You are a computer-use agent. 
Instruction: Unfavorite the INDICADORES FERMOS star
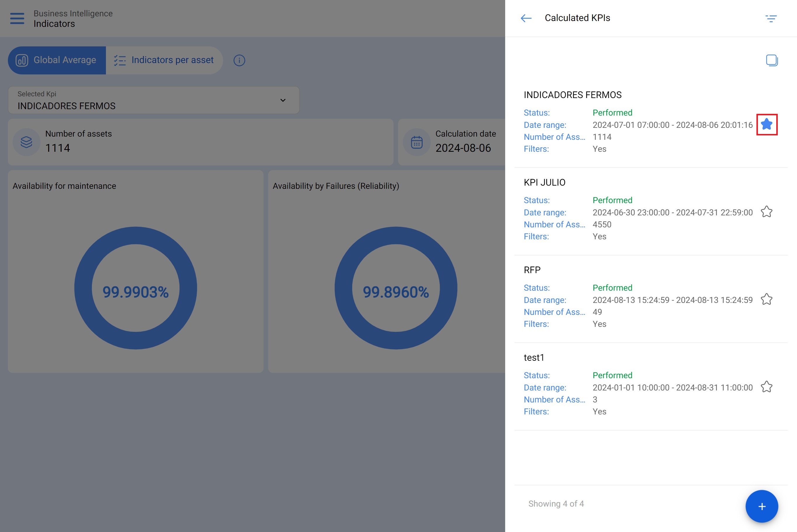click(x=766, y=125)
